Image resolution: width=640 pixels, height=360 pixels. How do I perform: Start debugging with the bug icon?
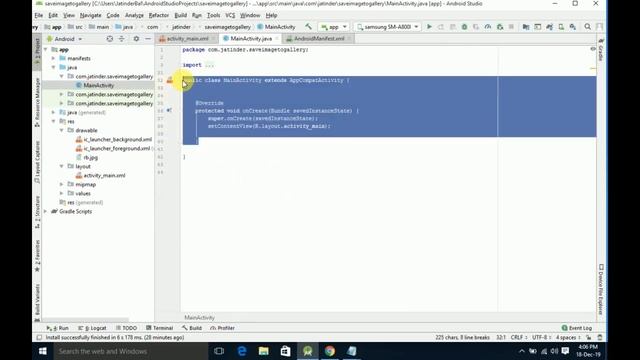(x=464, y=27)
